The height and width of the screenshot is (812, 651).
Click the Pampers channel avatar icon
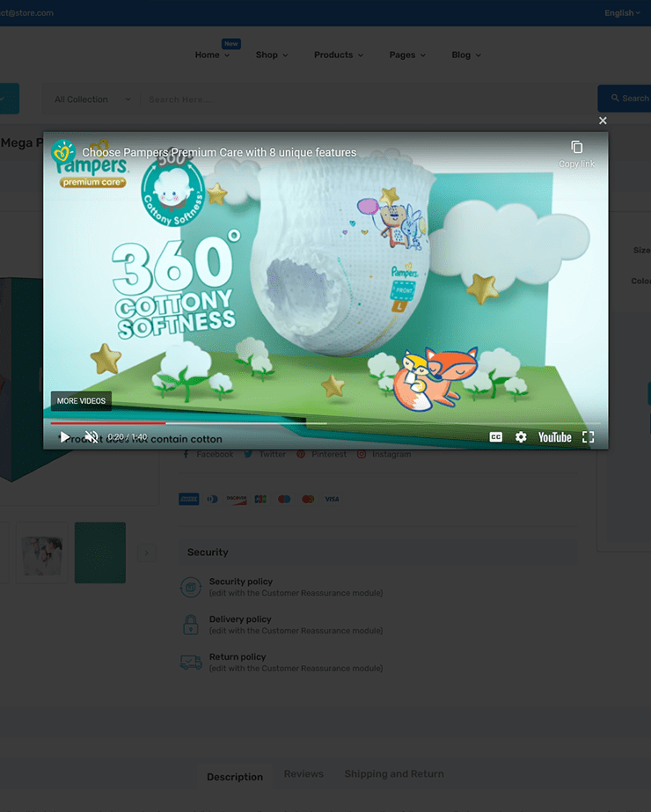63,152
